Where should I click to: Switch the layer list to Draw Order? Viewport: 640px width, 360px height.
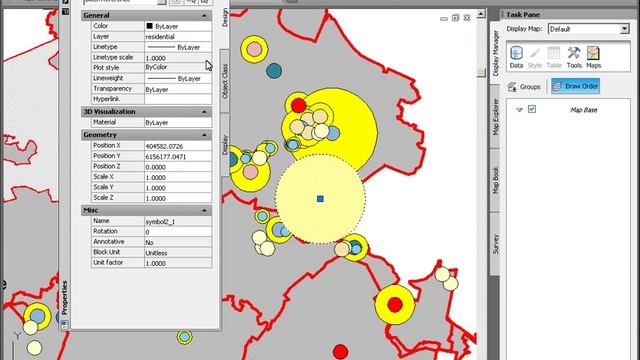(575, 86)
